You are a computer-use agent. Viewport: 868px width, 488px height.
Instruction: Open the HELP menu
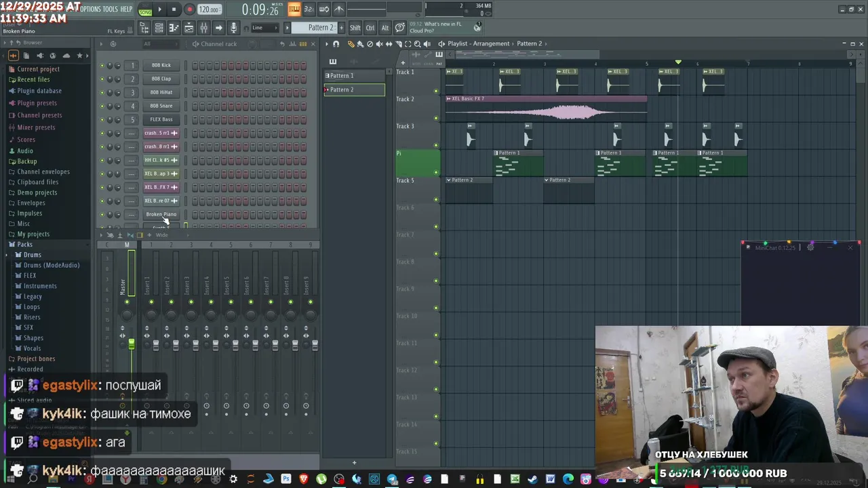tap(126, 9)
